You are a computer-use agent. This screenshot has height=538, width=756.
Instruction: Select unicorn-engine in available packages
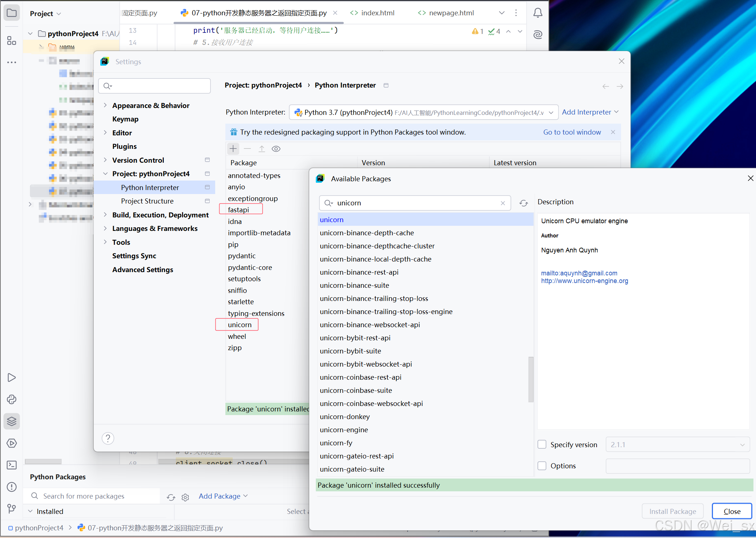click(x=344, y=430)
